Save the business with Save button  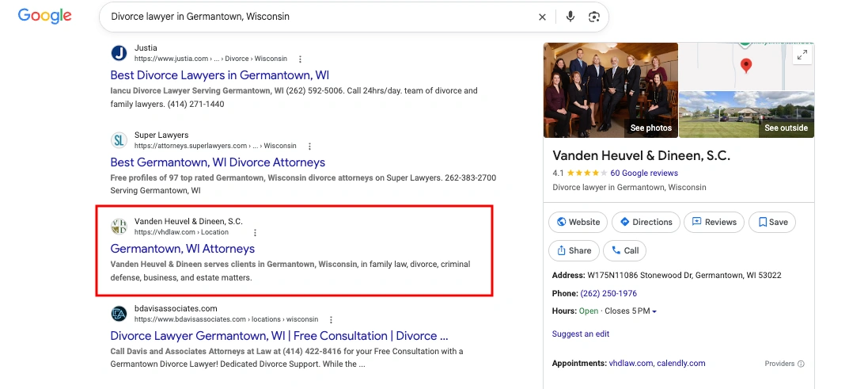click(772, 222)
